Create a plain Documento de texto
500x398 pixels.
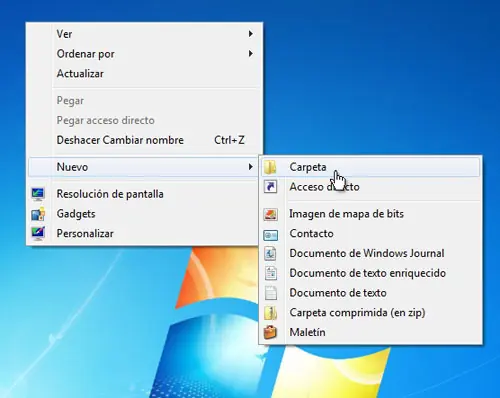[x=371, y=293]
